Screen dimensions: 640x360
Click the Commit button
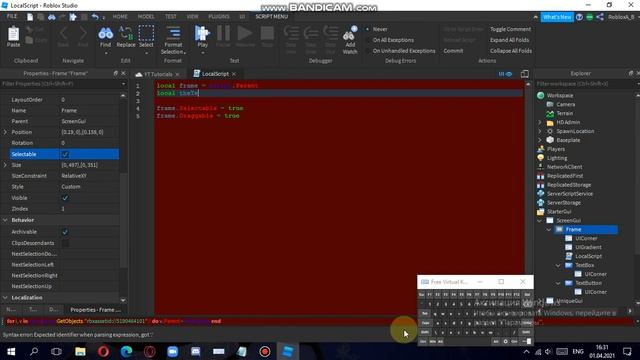coord(453,51)
